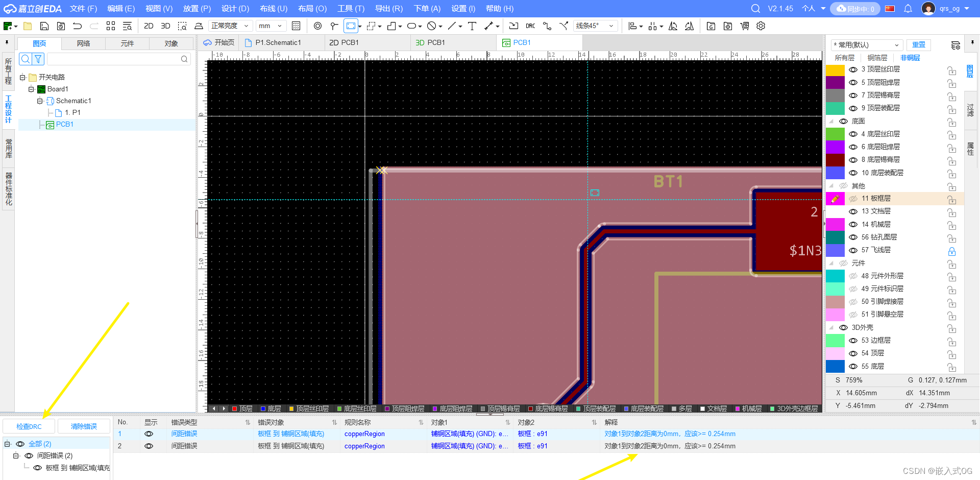Click the filter funnel icon in the project panel

coord(38,59)
